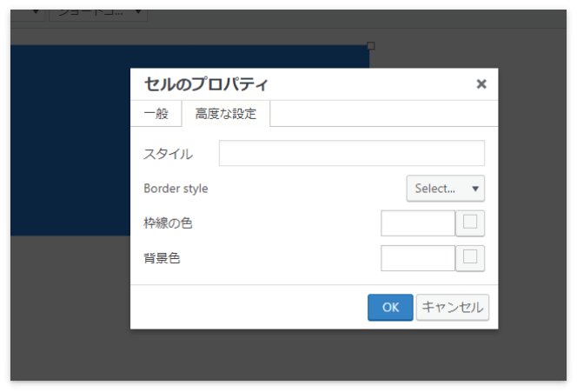
Task: Click the スタイル text field
Action: click(352, 153)
